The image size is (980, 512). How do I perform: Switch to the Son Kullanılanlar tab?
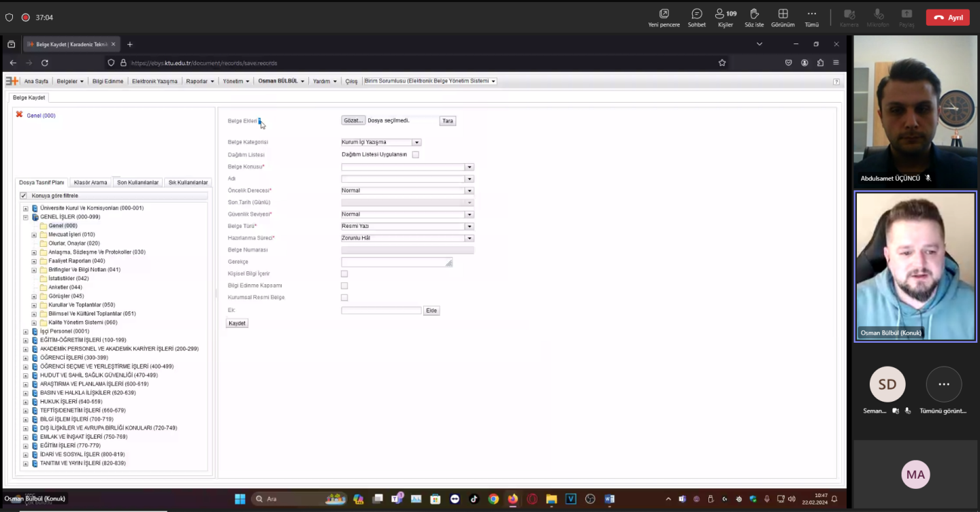click(137, 182)
